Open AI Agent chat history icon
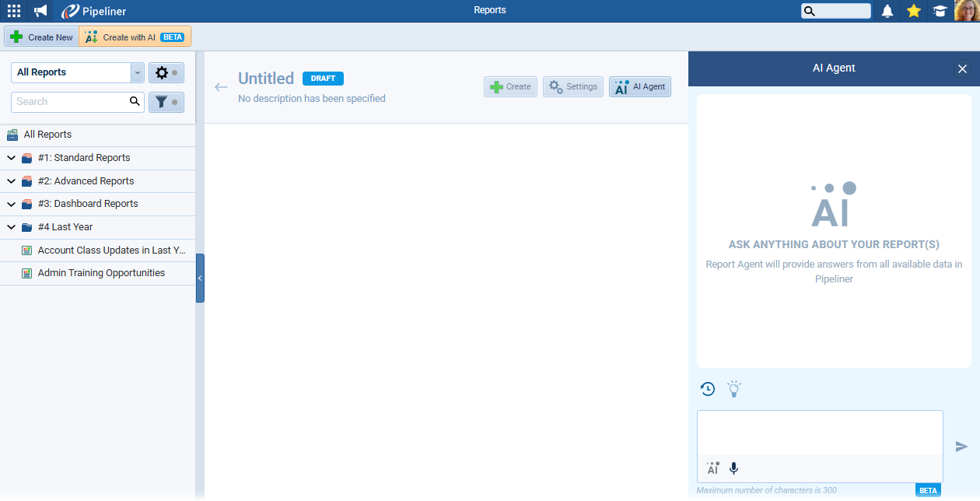980x501 pixels. [708, 389]
